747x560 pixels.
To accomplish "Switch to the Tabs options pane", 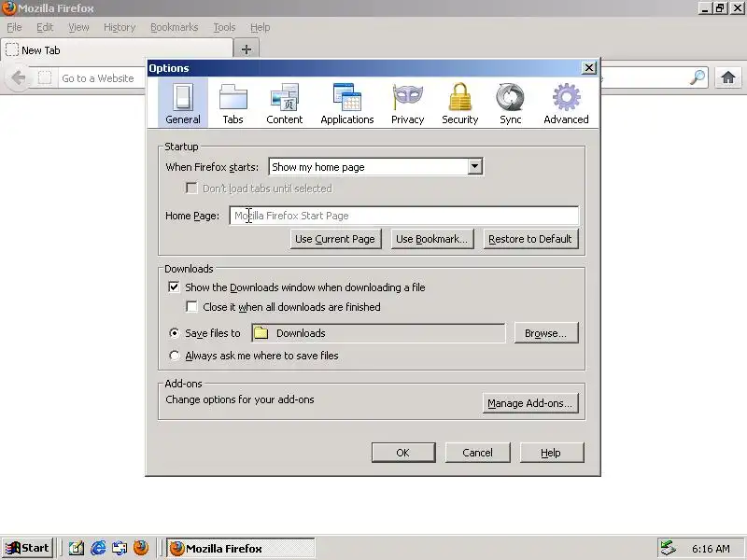I will click(233, 104).
